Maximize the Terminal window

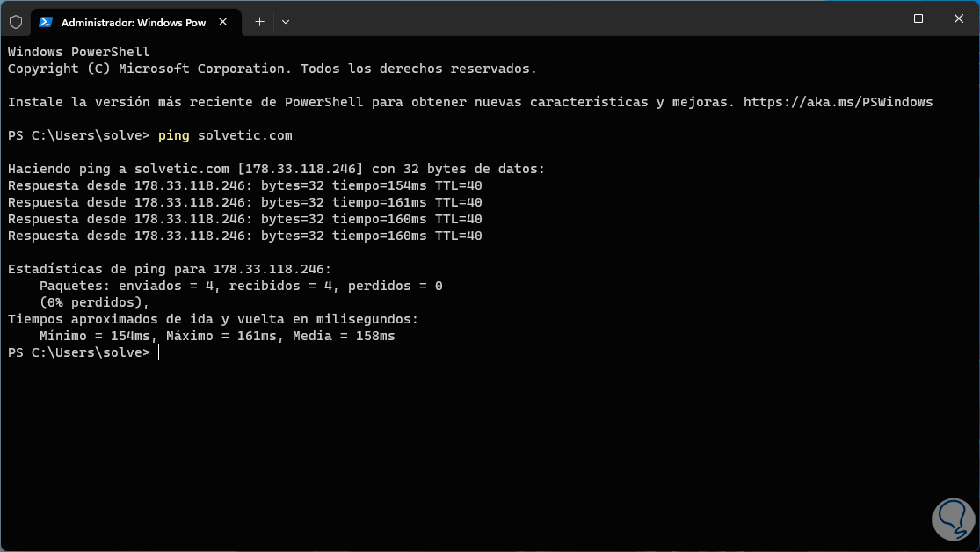[x=918, y=18]
